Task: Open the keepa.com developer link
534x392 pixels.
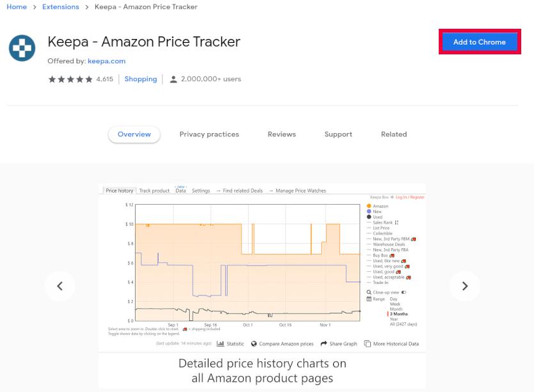Action: coord(106,61)
